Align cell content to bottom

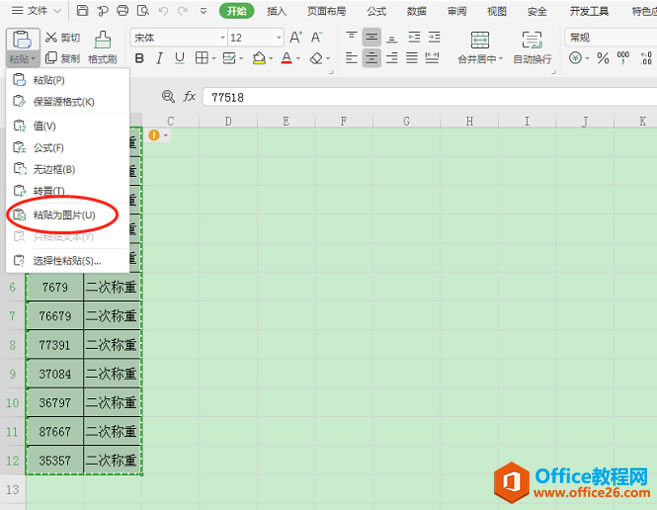coord(392,38)
